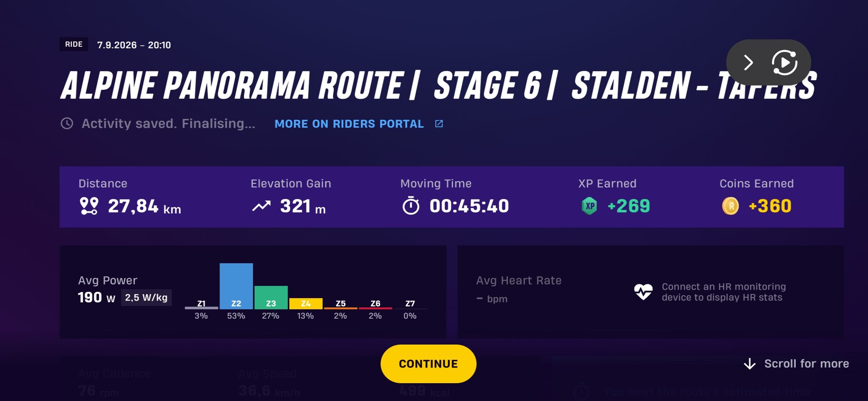
Task: Click the green XP hexagon badge
Action: click(x=589, y=206)
